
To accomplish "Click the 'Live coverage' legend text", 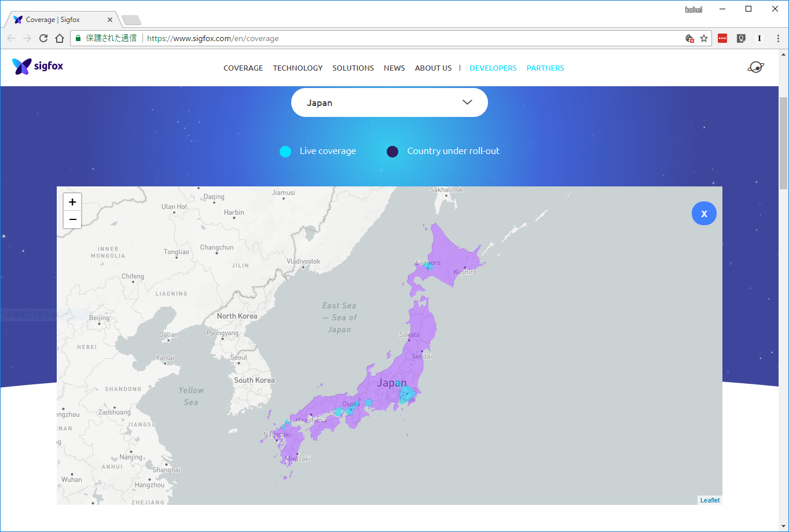I will click(x=328, y=151).
